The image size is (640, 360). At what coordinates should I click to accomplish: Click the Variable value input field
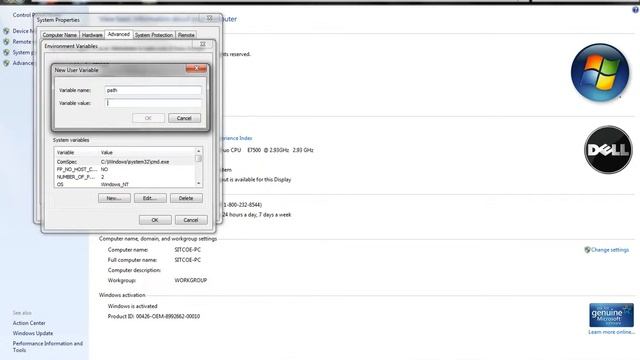(x=153, y=103)
